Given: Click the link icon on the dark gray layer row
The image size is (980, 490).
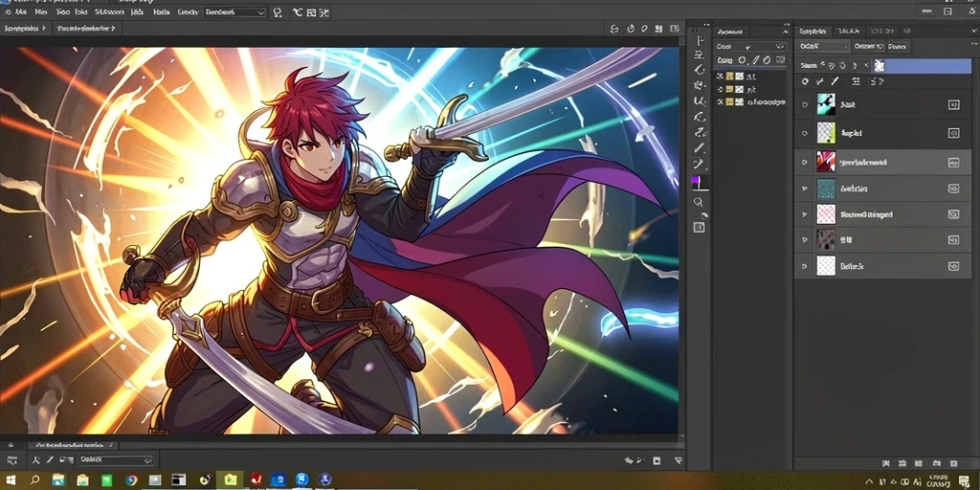Looking at the screenshot, I should [954, 239].
